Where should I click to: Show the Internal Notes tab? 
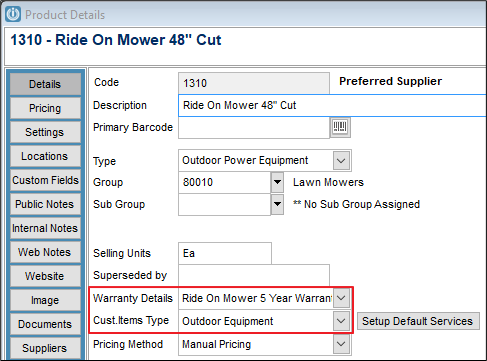pyautogui.click(x=45, y=228)
